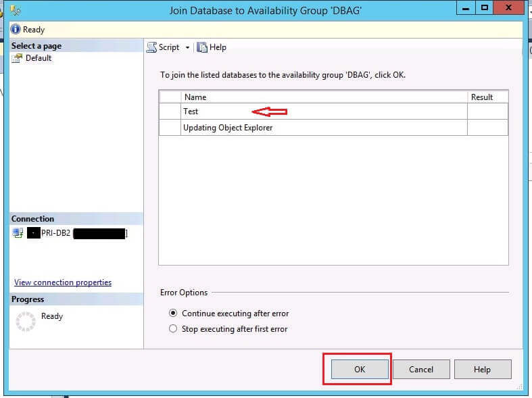
Task: Click the bottom Help button
Action: [483, 369]
